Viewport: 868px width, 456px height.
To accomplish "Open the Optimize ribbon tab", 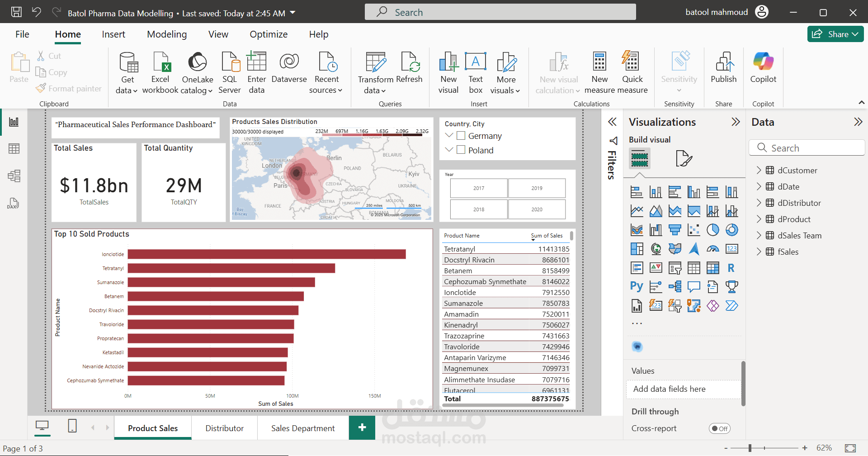I will (x=269, y=34).
